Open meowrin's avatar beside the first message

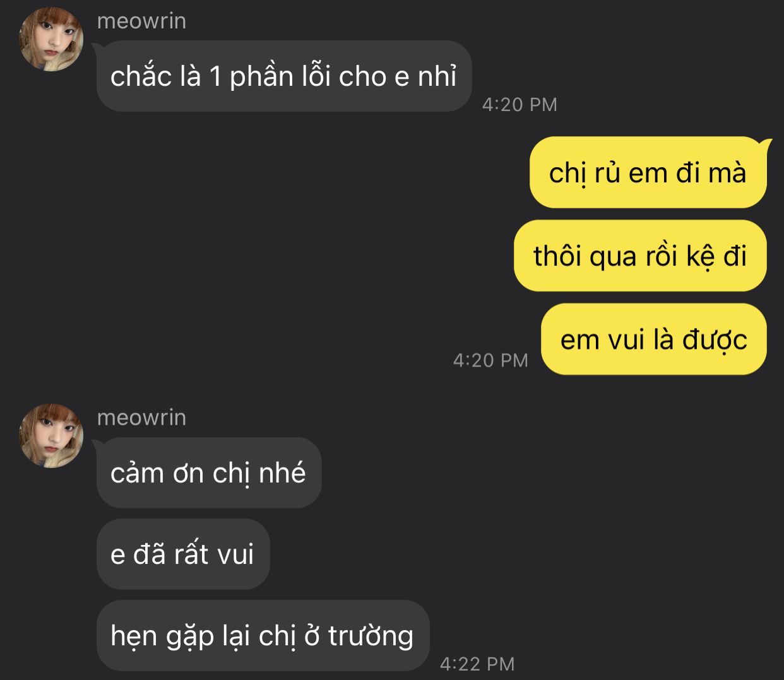51,39
